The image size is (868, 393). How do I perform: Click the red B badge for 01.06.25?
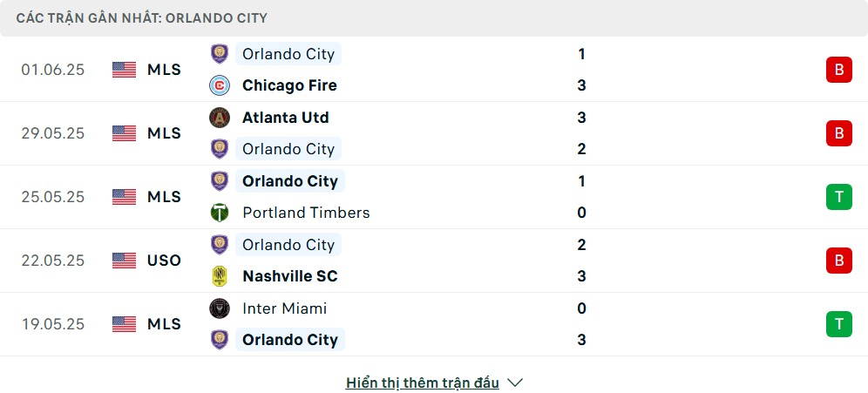coord(838,70)
